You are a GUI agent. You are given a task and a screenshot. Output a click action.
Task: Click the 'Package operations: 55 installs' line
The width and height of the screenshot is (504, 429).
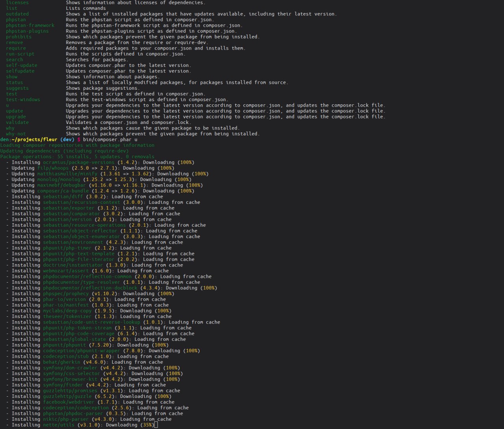click(77, 157)
